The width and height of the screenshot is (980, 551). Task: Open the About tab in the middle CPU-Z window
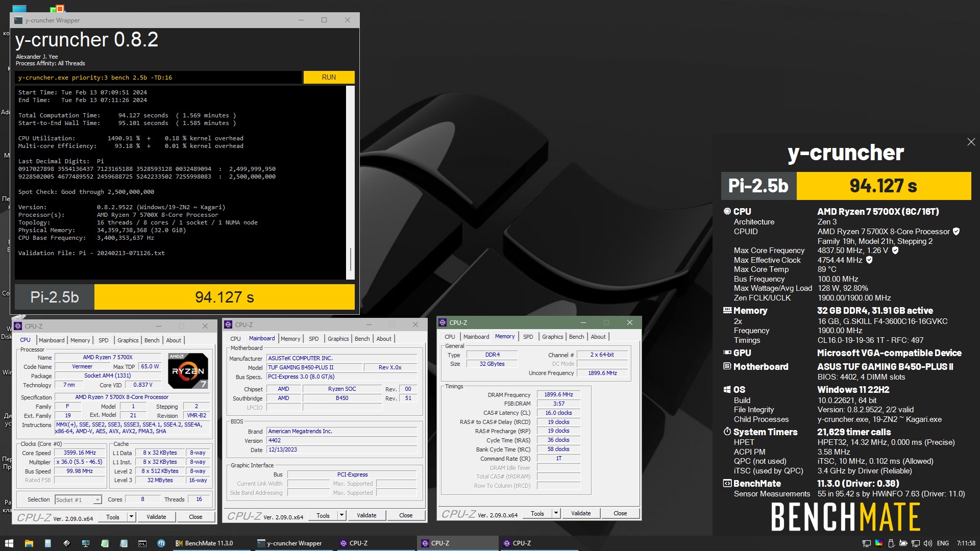click(384, 339)
